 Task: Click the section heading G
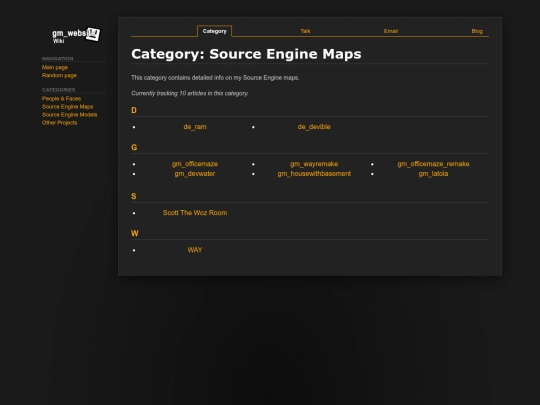134,147
